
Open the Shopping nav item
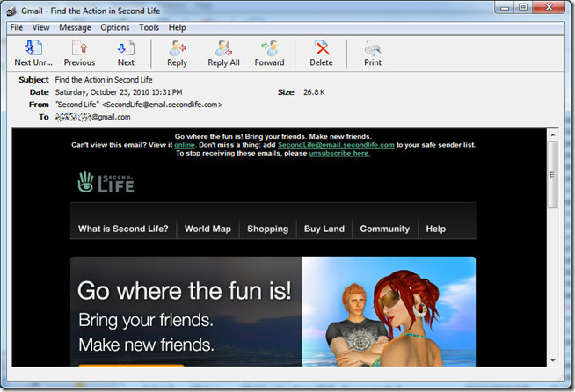tap(267, 229)
